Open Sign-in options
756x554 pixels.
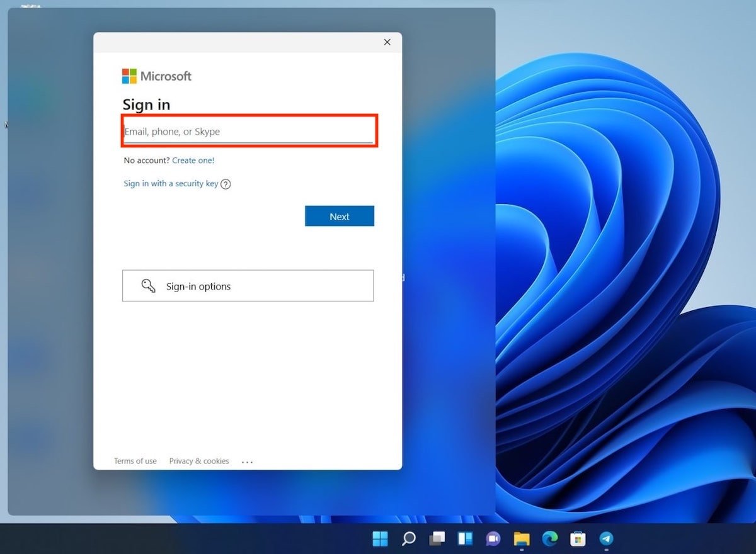coord(248,286)
